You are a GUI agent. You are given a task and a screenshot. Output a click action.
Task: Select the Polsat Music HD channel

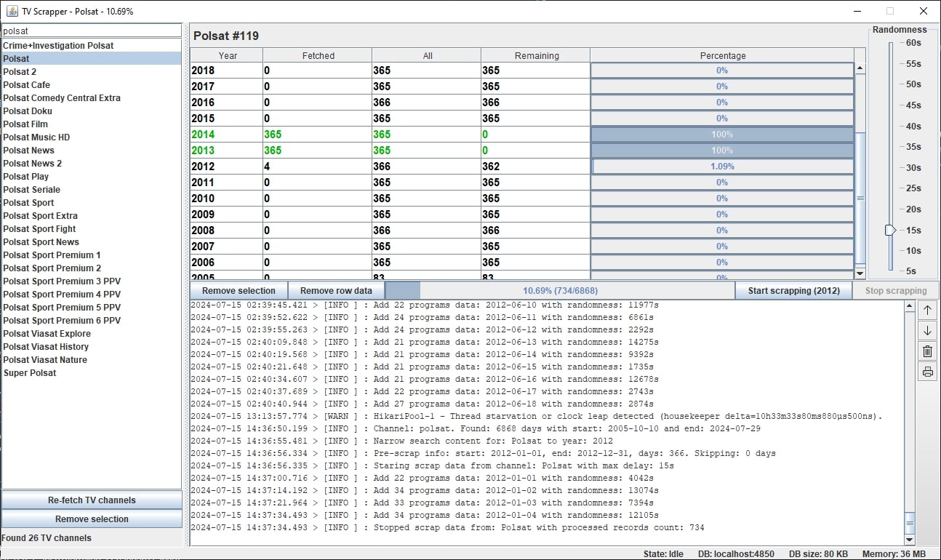92,137
